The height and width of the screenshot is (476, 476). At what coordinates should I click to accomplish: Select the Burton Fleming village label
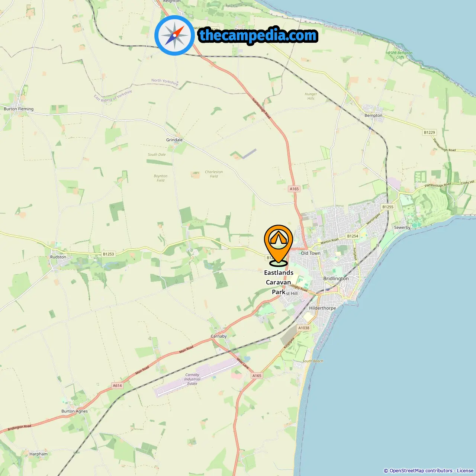click(19, 109)
